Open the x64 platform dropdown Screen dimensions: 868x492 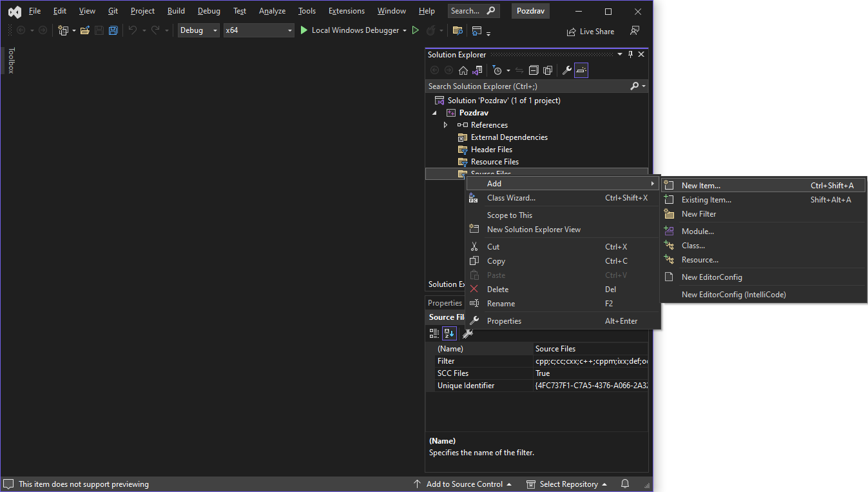(259, 30)
